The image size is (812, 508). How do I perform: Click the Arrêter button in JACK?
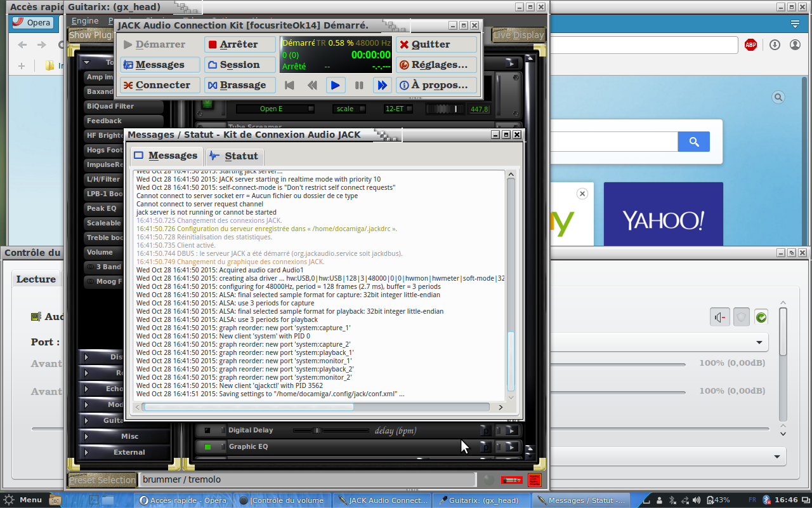240,44
